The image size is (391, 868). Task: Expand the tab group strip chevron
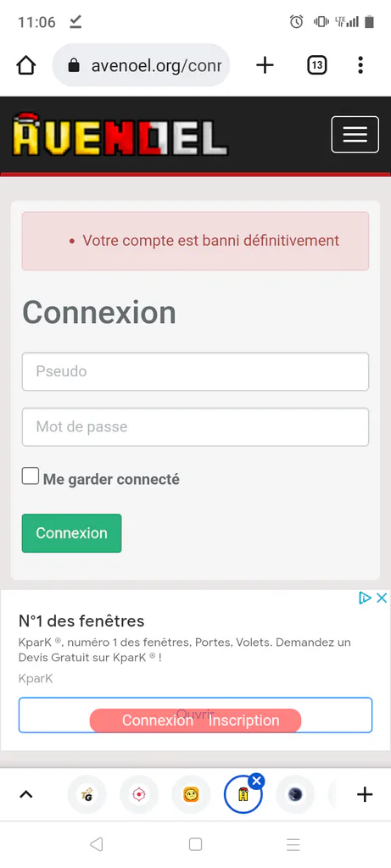[26, 795]
